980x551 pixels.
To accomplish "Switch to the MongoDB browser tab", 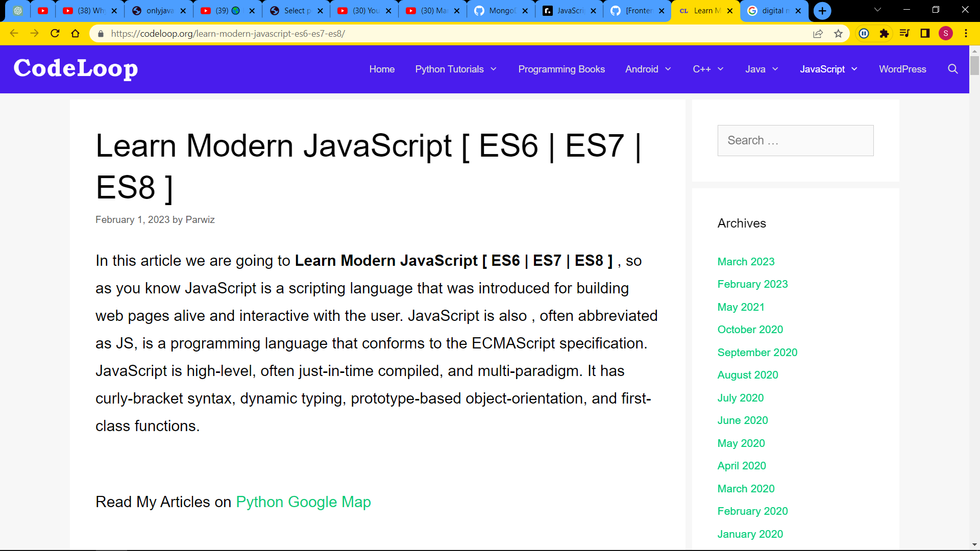I will [x=498, y=10].
